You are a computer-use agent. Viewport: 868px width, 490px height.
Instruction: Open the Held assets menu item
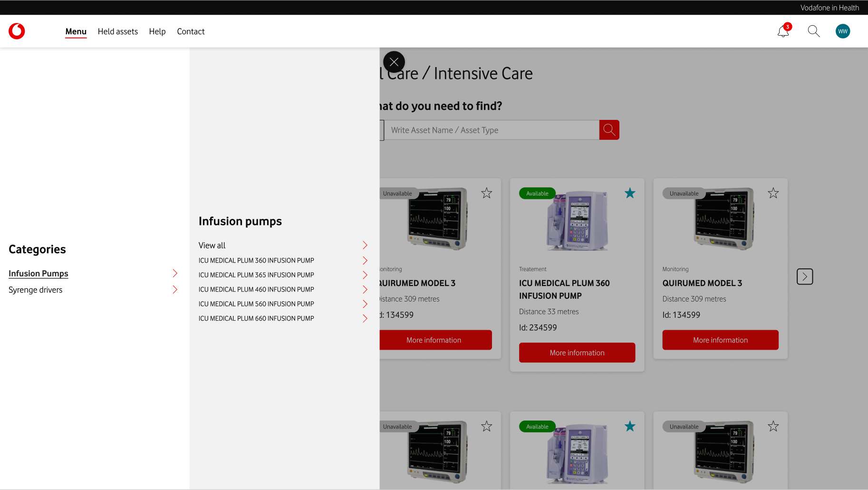pos(117,31)
